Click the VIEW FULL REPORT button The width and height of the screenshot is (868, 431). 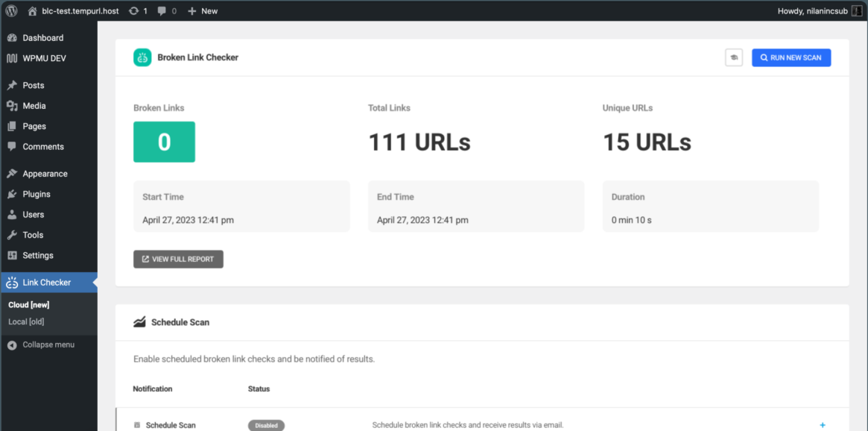[x=178, y=259]
